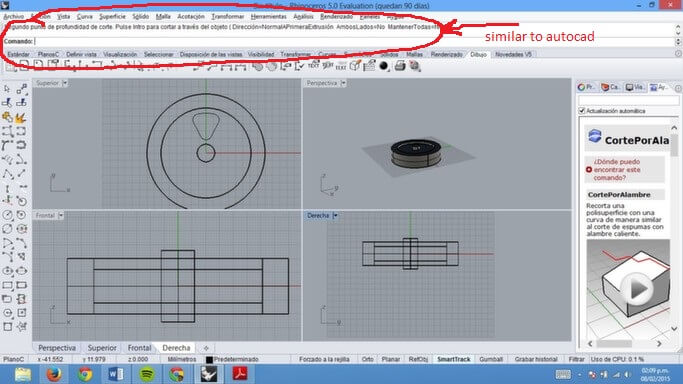
Task: Toggle the Actualización automática checkbox
Action: pos(582,111)
